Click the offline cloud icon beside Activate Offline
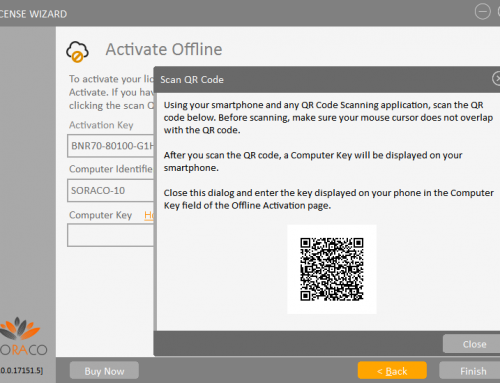This screenshot has width=500, height=383. (77, 52)
